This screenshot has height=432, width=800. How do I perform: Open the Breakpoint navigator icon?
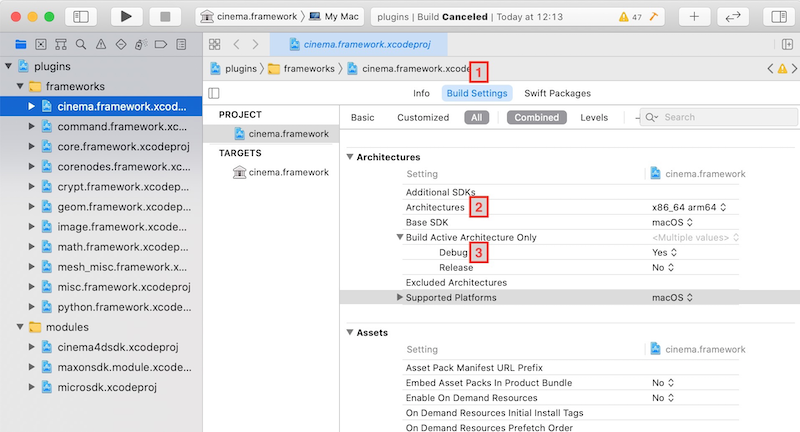point(160,45)
